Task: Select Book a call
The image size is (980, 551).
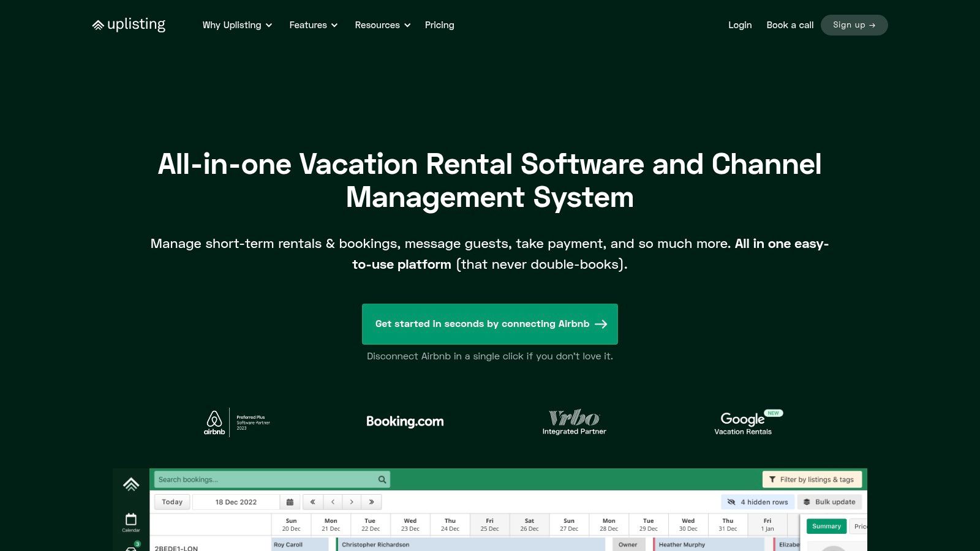Action: click(790, 25)
